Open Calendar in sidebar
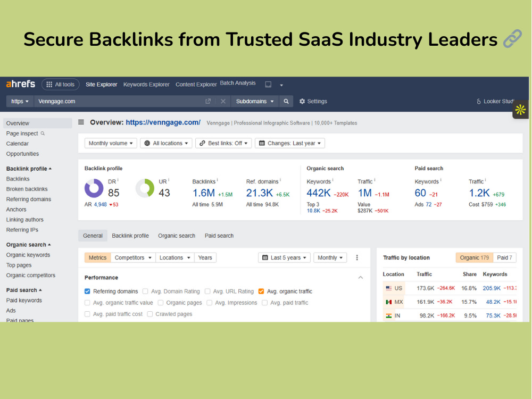The image size is (532, 399). (18, 144)
